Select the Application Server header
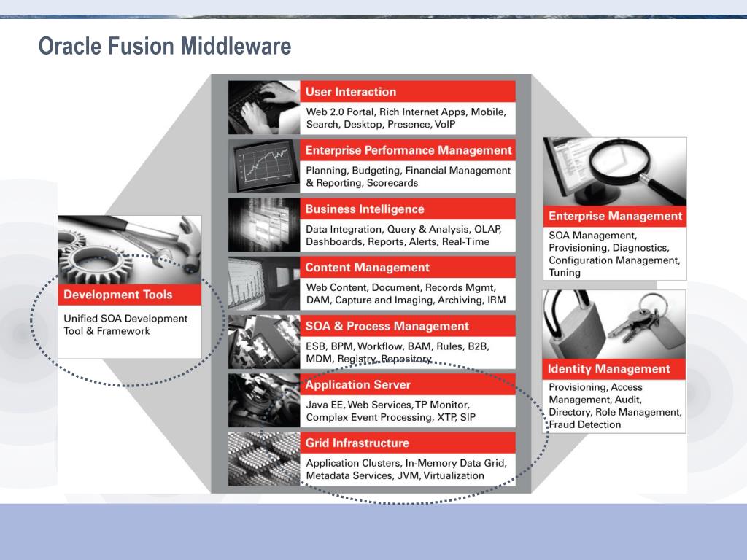 pyautogui.click(x=408, y=384)
